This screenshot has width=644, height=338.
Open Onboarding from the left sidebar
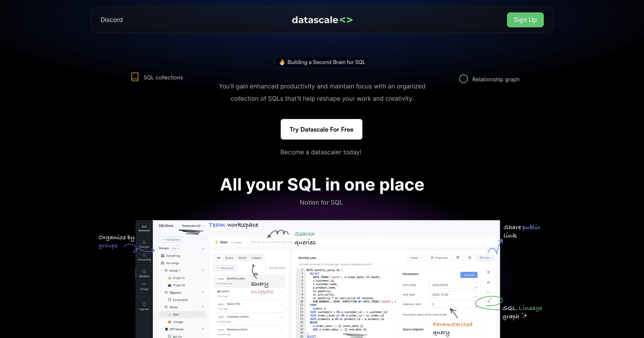pyautogui.click(x=144, y=255)
